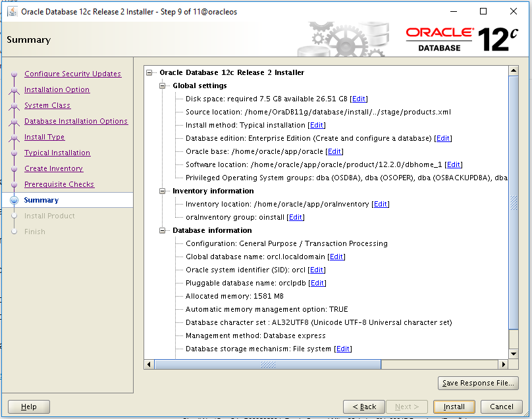Select the Privileged Operating System groups row
Viewport: 532px width, 419px height.
coord(346,178)
